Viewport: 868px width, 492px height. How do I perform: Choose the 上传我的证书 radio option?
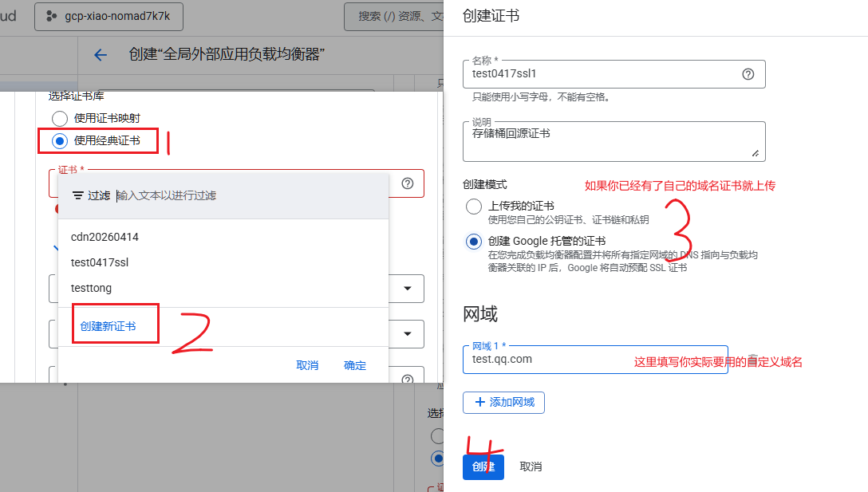coord(474,207)
